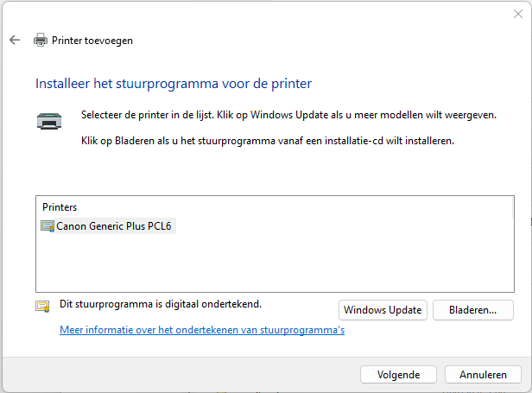Click the Klik op Bladeren instruction line
Viewport: 532px width, 393px height.
(267, 139)
